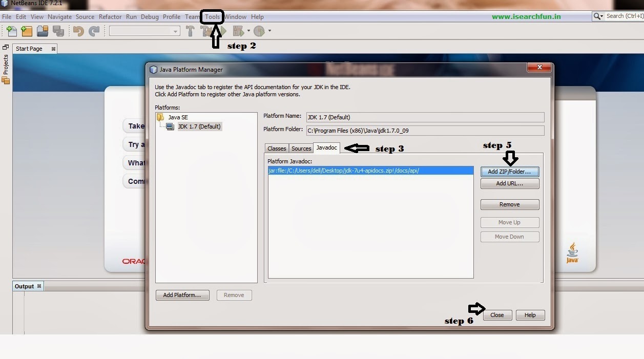Build the project with the hammer icon
The width and height of the screenshot is (644, 359).
[x=190, y=31]
